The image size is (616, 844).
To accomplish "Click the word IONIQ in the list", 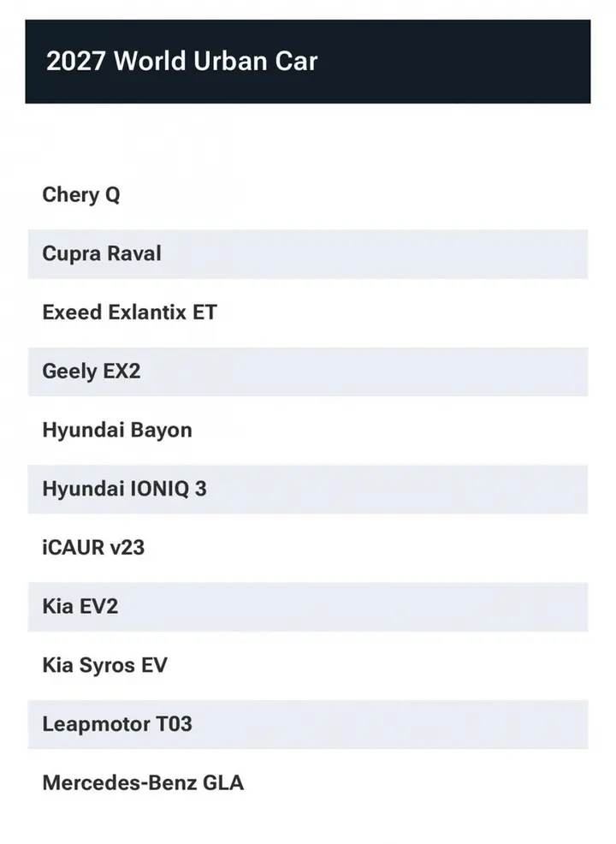I will coord(160,490).
